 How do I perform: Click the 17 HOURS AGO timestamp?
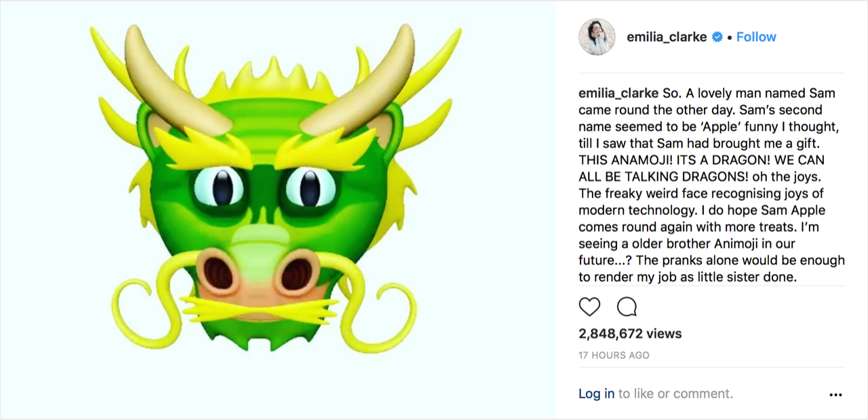[x=614, y=355]
